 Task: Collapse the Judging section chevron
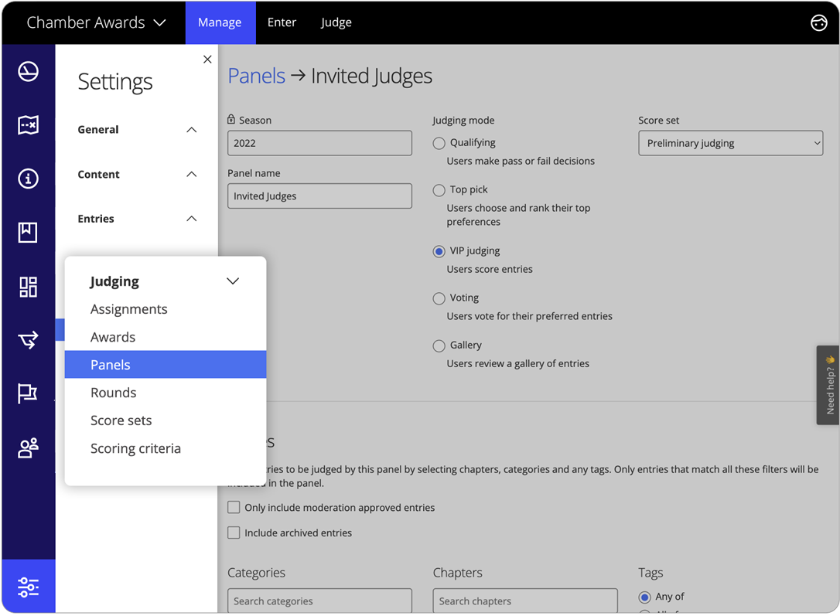point(232,281)
